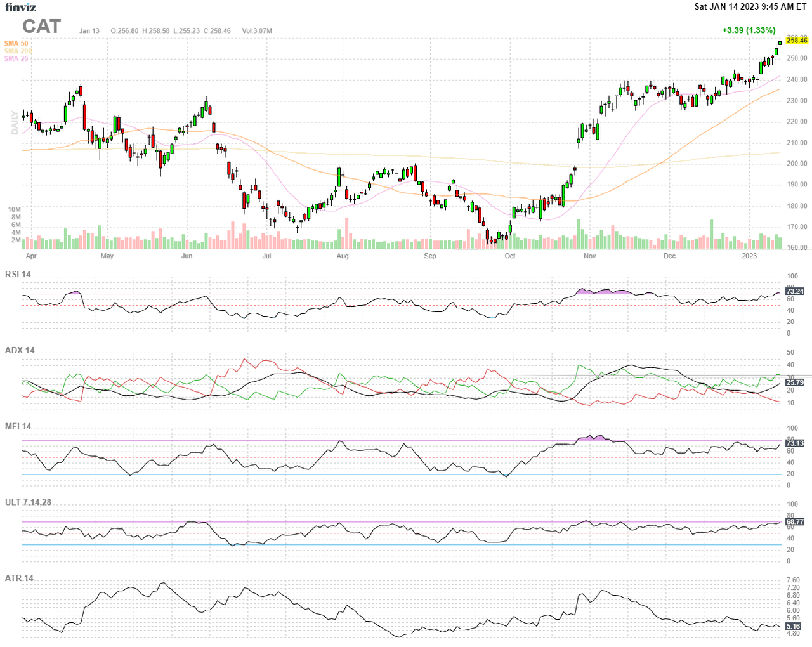The width and height of the screenshot is (812, 647).
Task: Click the May month marker
Action: [x=107, y=256]
